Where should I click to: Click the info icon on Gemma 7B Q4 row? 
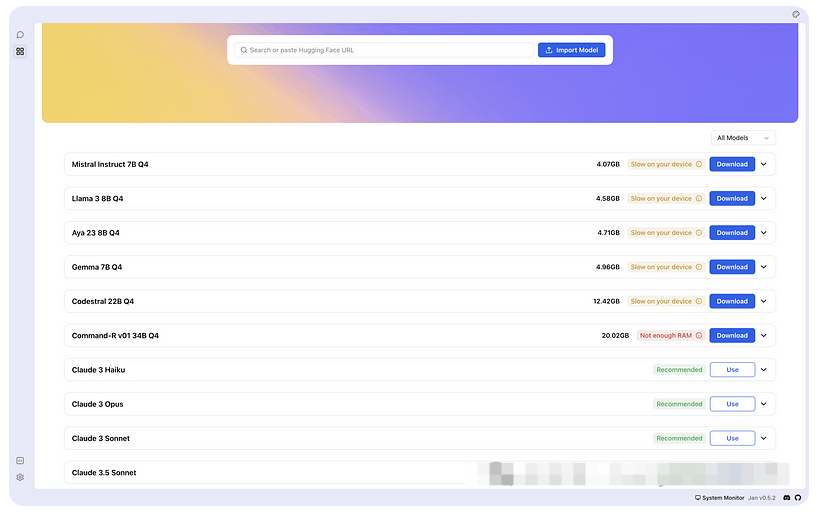[699, 267]
